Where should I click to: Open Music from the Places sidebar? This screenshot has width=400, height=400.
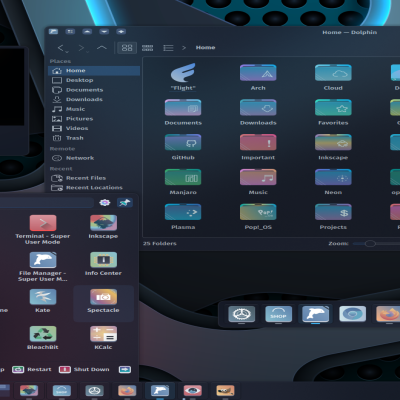(94, 109)
